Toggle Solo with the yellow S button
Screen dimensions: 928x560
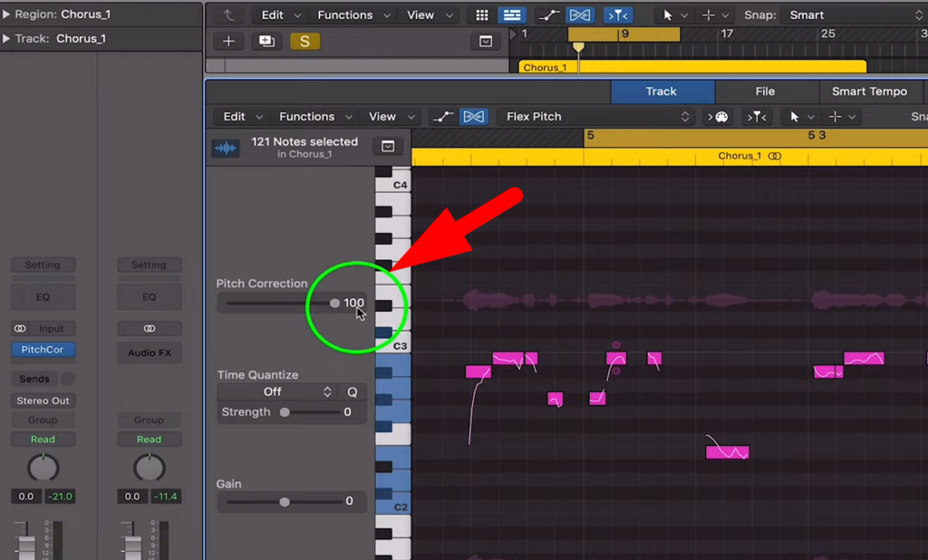(305, 41)
